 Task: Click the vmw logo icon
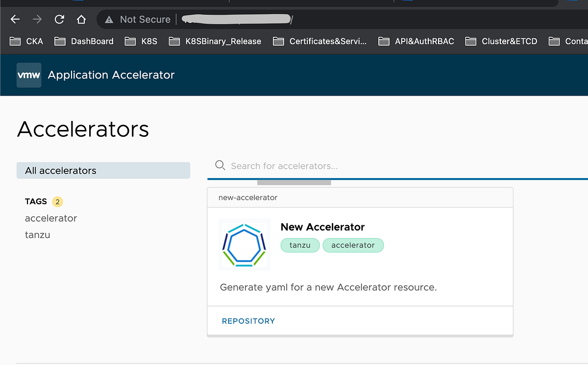(28, 75)
